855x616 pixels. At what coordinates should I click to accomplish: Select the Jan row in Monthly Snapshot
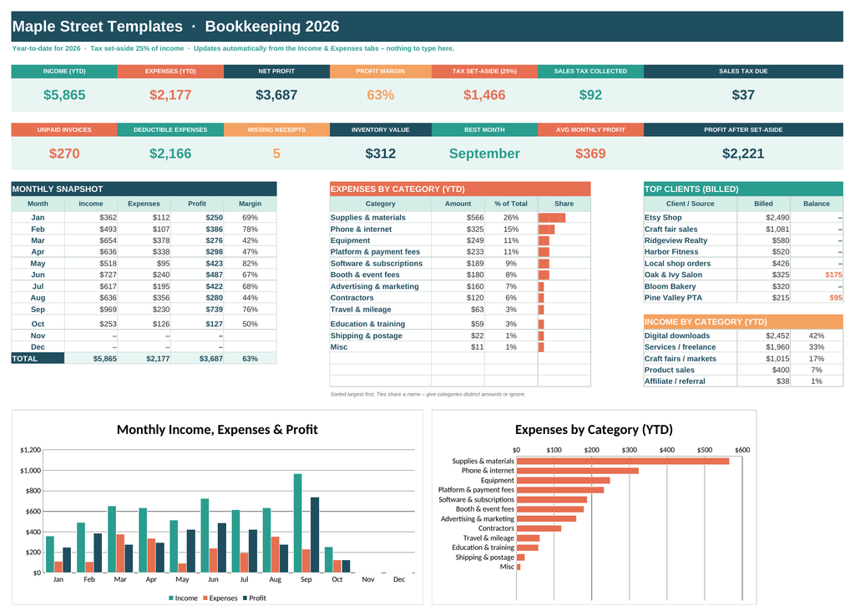click(144, 218)
